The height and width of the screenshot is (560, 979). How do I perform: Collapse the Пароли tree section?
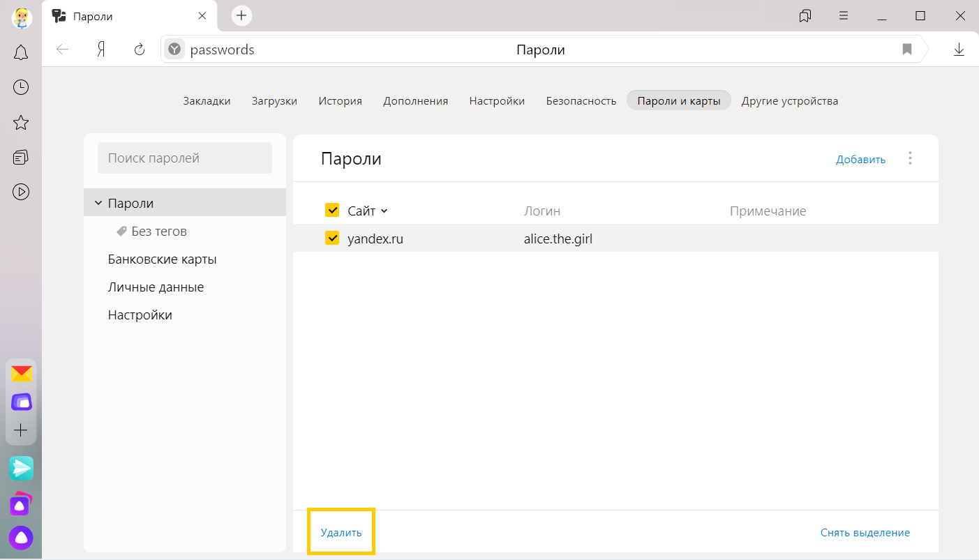98,203
